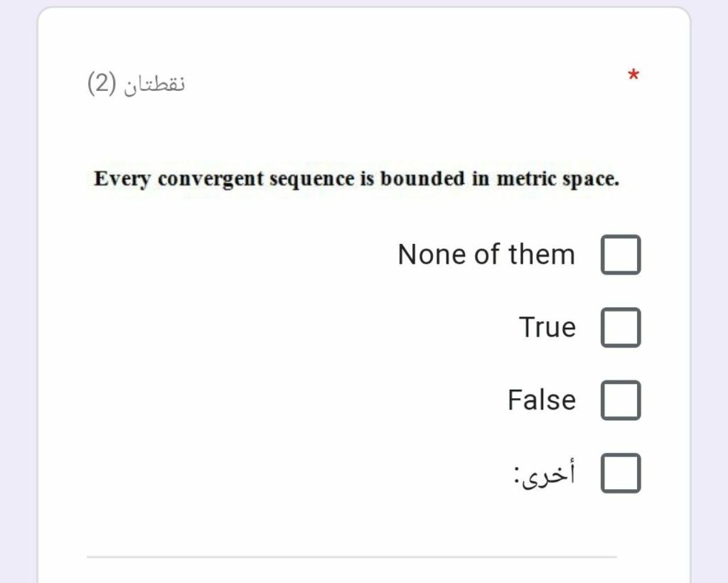Click the None of them label text

click(486, 254)
